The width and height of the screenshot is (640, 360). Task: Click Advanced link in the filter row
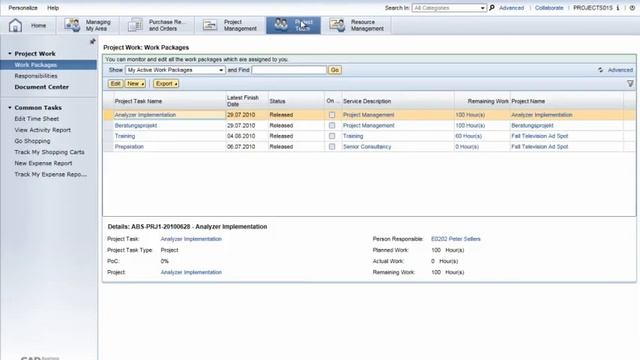pyautogui.click(x=620, y=70)
